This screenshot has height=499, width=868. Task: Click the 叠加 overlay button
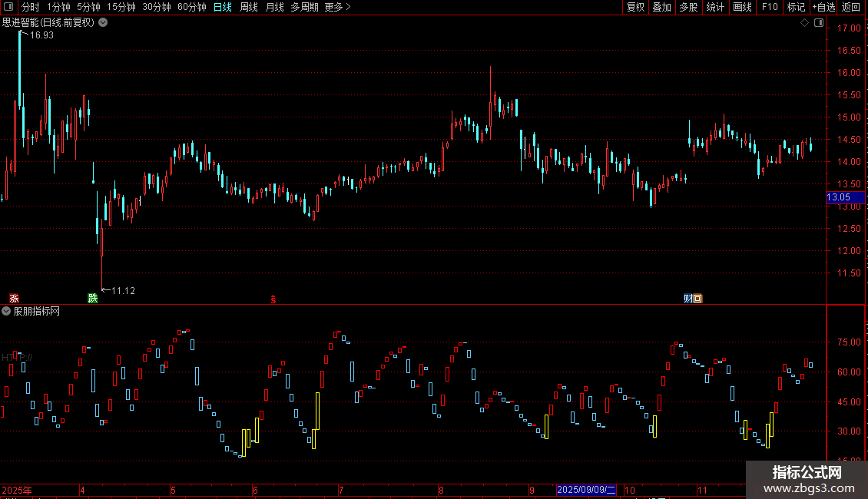662,7
